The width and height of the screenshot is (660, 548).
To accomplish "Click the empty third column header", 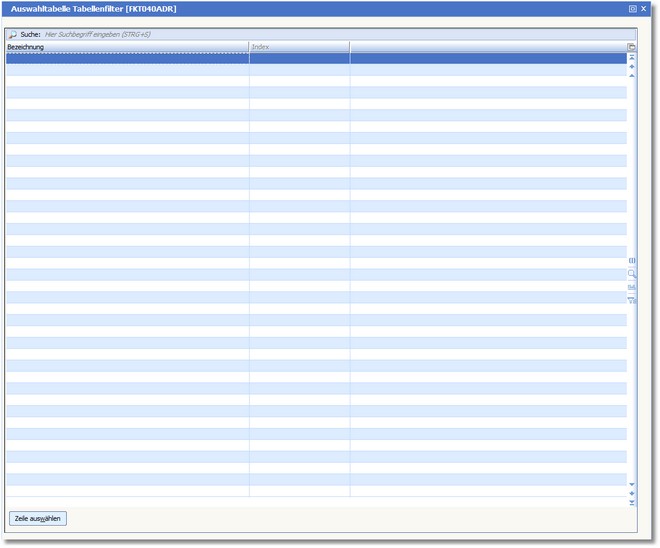I will (487, 47).
